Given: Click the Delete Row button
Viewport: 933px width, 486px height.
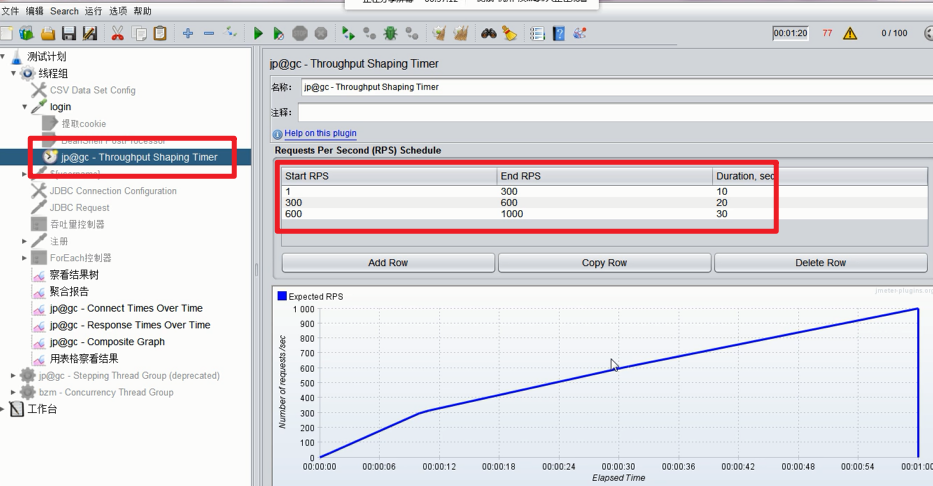Looking at the screenshot, I should point(821,263).
